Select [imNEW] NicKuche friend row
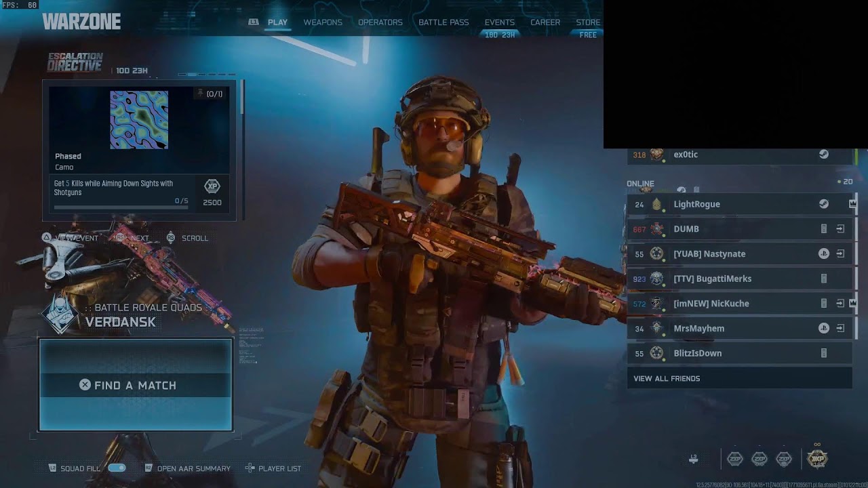The height and width of the screenshot is (488, 868). pyautogui.click(x=739, y=304)
